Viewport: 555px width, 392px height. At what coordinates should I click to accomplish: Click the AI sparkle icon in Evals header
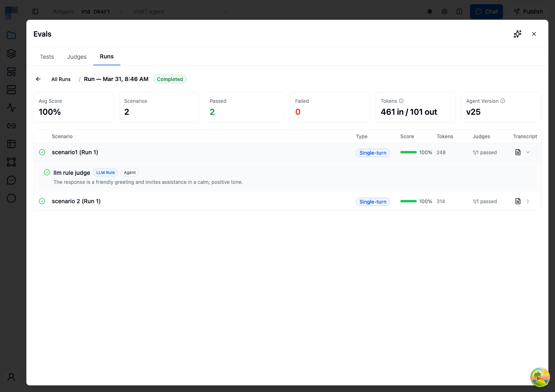(517, 34)
